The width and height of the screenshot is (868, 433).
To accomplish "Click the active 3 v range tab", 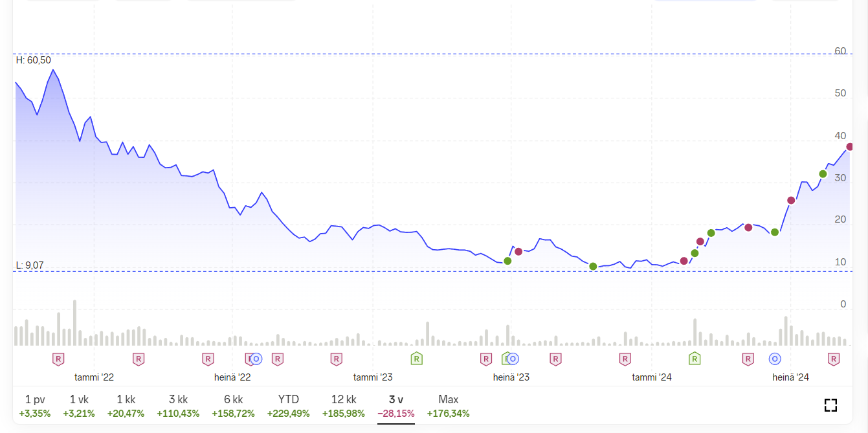I will pos(395,406).
